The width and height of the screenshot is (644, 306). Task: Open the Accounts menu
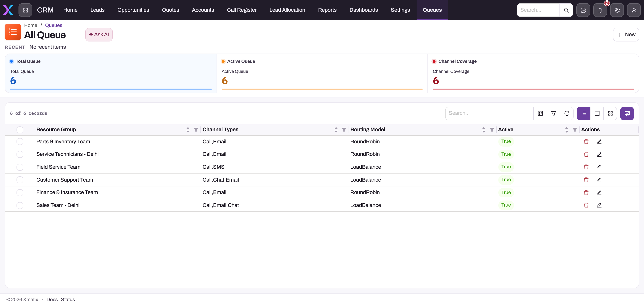203,10
